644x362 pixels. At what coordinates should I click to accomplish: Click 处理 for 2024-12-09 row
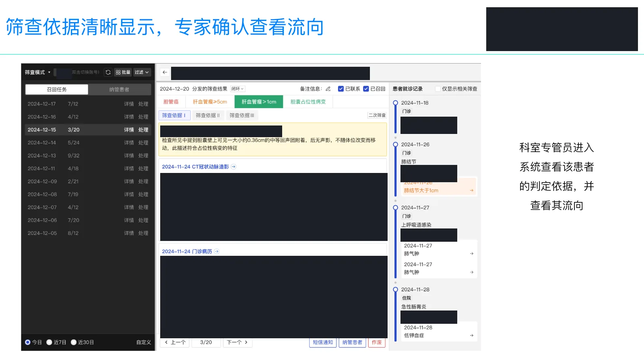143,181
